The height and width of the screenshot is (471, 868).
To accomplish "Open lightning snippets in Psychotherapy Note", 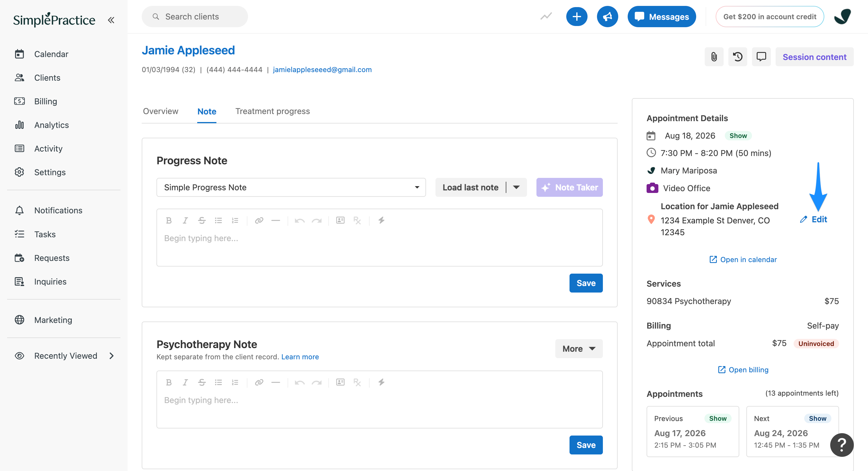I will point(381,382).
